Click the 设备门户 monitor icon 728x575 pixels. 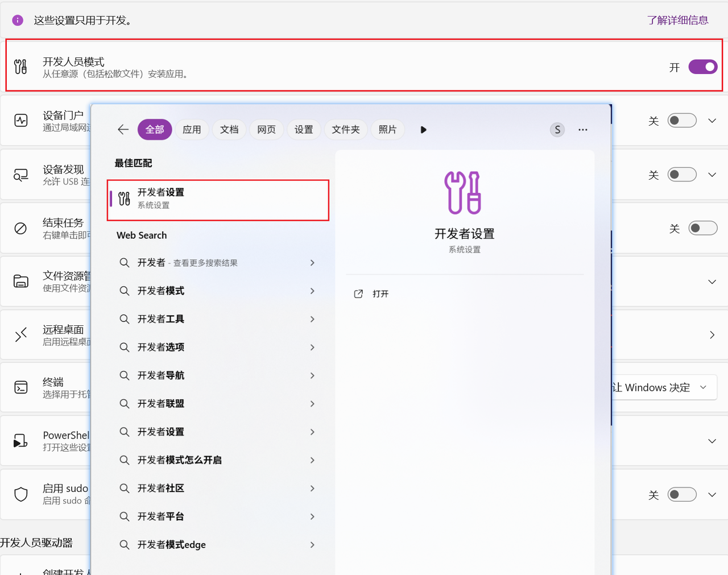point(21,120)
